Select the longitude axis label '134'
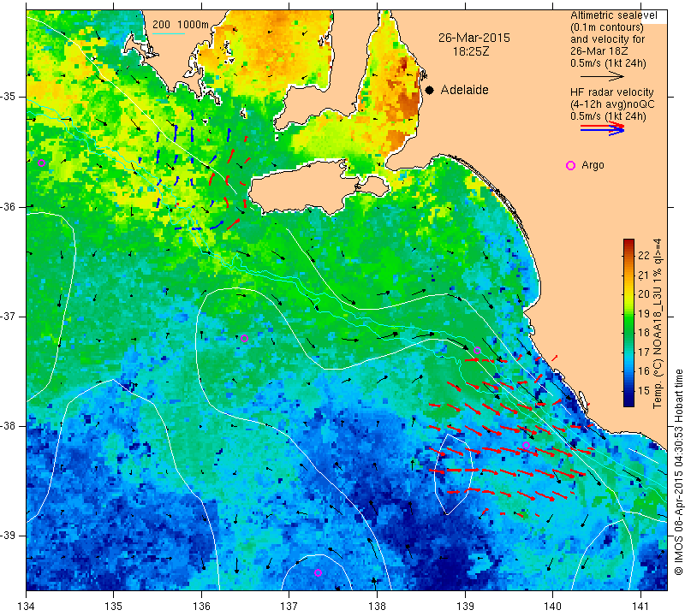685x616 pixels. [x=27, y=607]
